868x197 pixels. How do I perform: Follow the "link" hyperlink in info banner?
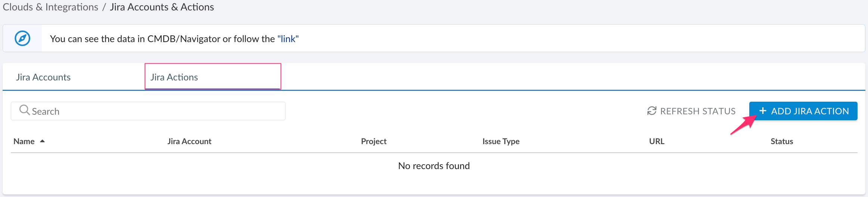tap(288, 39)
